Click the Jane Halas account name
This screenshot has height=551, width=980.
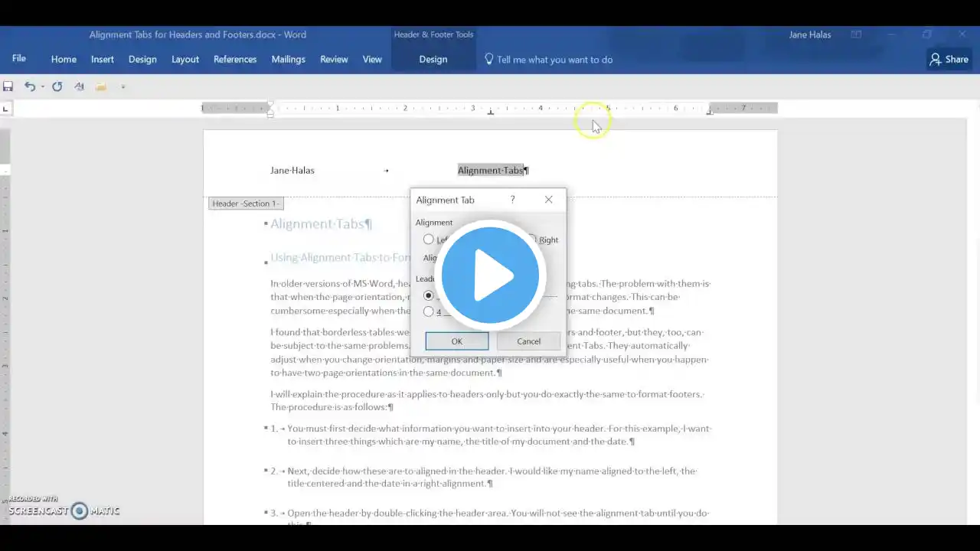click(809, 34)
